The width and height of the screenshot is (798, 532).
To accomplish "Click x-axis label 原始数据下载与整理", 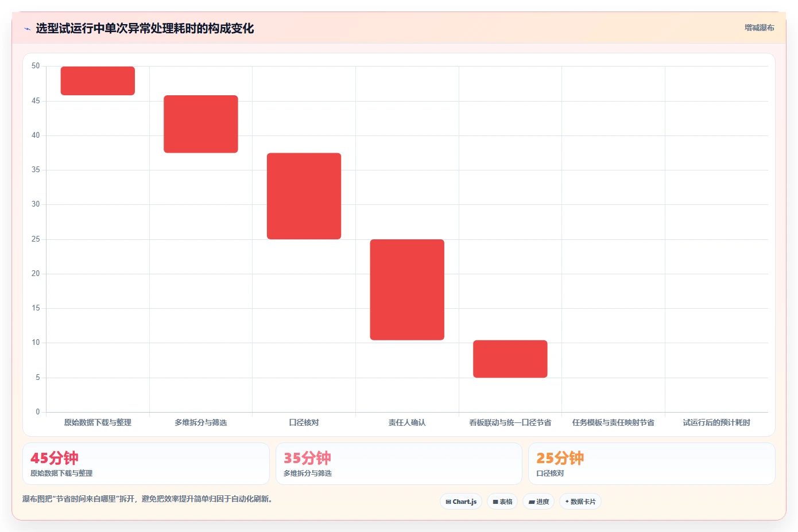I will click(x=98, y=422).
